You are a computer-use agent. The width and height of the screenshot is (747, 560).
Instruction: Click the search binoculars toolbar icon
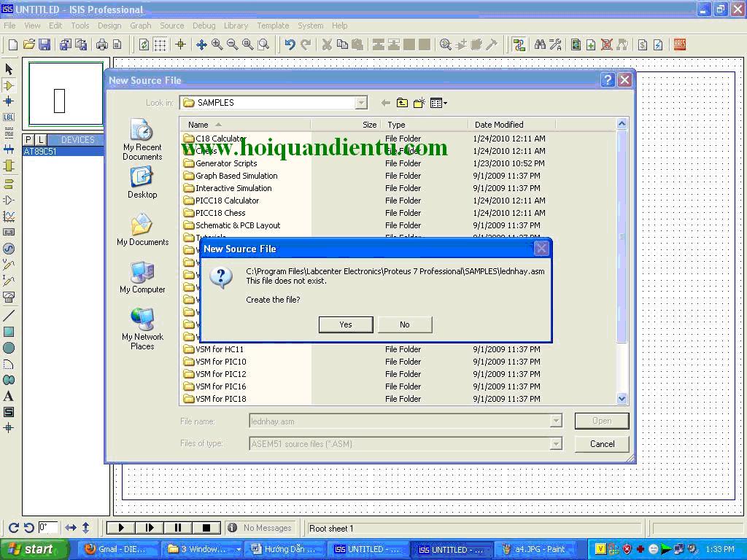tap(540, 44)
